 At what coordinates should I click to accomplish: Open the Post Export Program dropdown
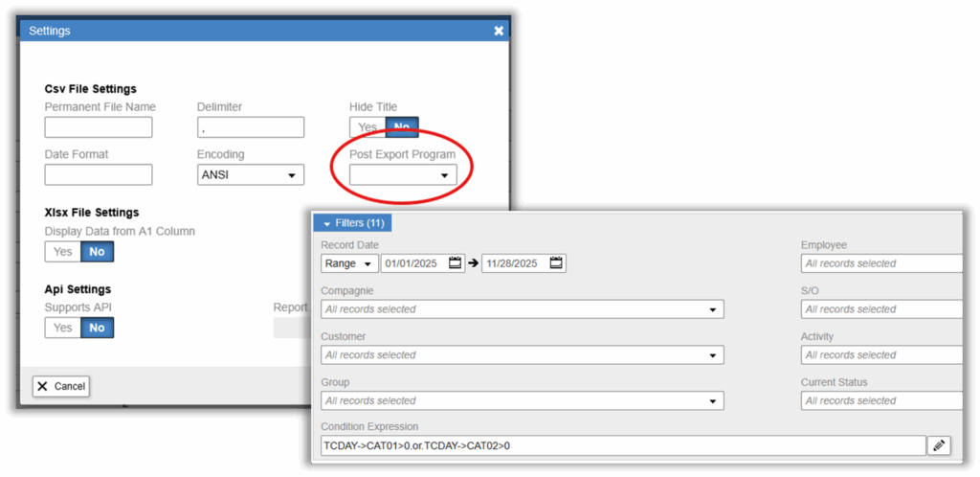point(403,175)
